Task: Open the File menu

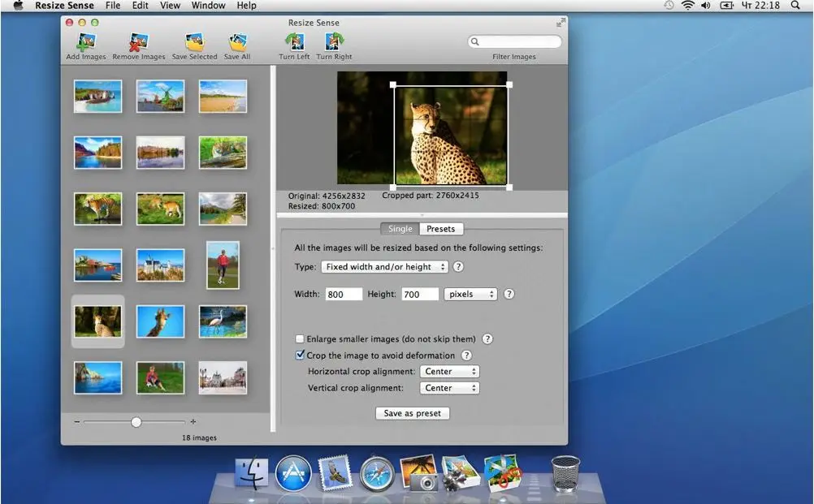Action: point(113,5)
